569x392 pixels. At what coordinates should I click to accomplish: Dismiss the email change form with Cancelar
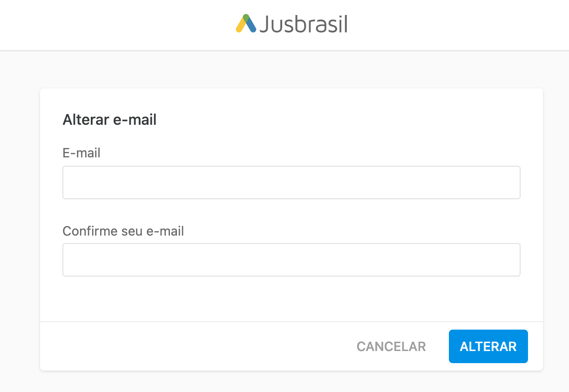coord(391,346)
